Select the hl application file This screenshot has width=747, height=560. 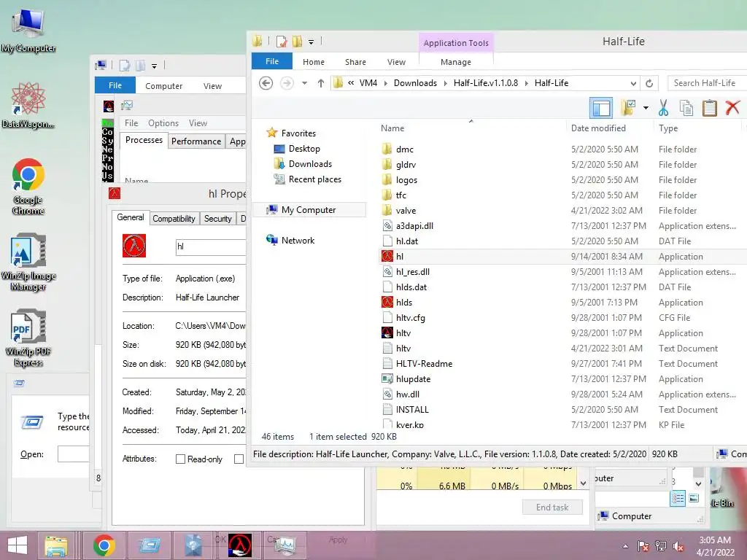399,256
